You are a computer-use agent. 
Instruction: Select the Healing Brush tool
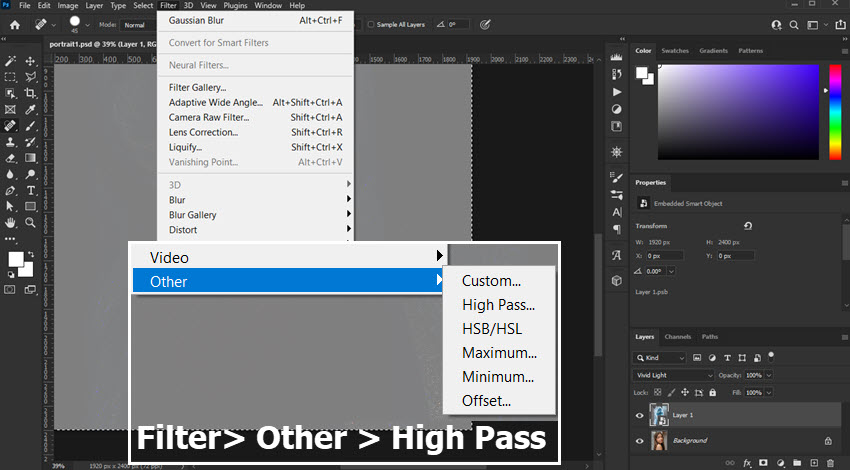(10, 126)
